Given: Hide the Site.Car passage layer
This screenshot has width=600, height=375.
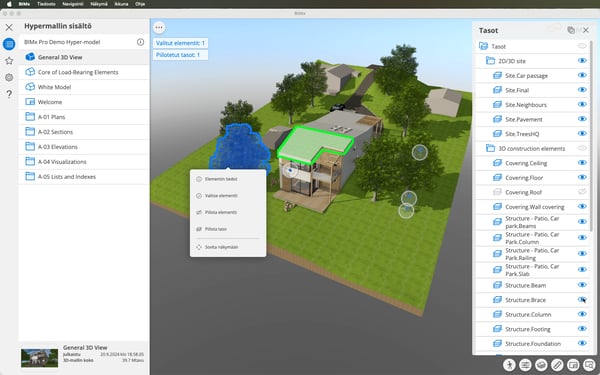Looking at the screenshot, I should pyautogui.click(x=582, y=75).
